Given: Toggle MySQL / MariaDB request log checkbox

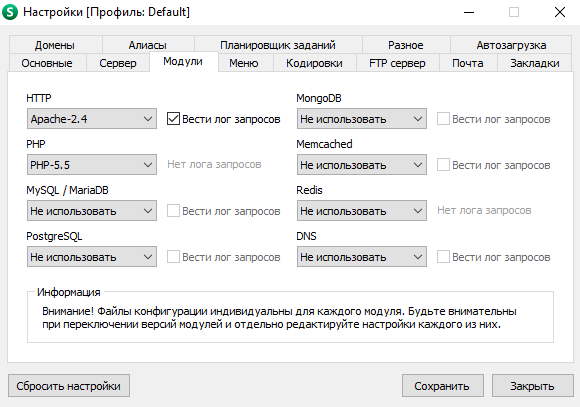Looking at the screenshot, I should point(173,211).
